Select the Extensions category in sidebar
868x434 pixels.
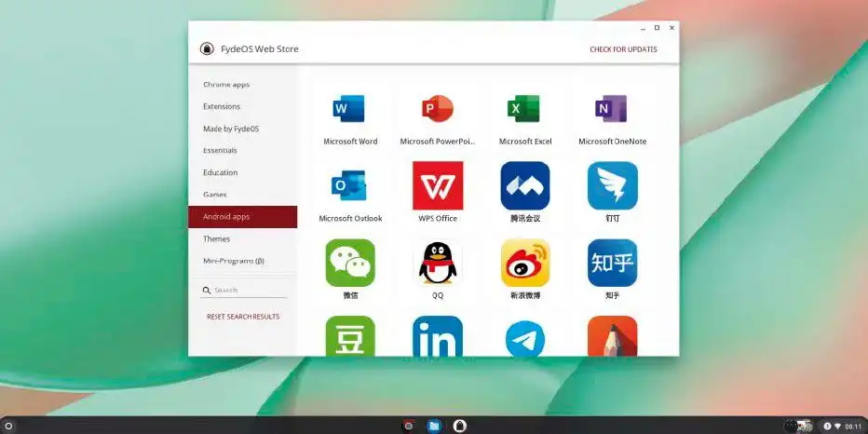point(222,107)
